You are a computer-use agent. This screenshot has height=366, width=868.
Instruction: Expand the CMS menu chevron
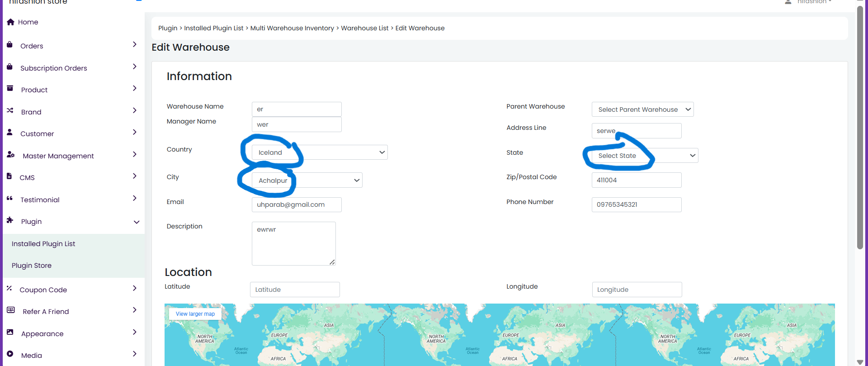point(134,176)
